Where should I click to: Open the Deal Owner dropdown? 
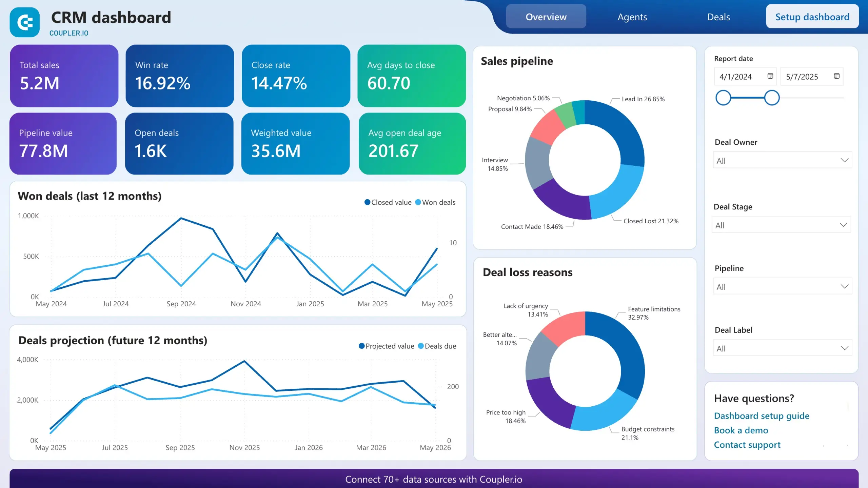pyautogui.click(x=782, y=160)
